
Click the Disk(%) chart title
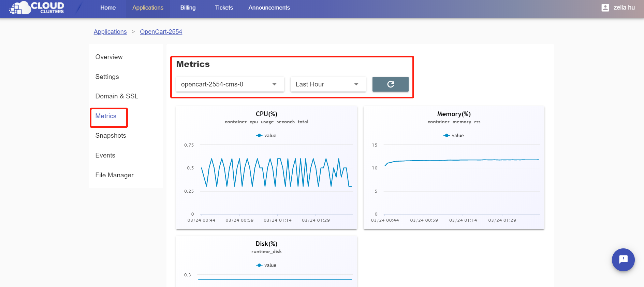[266, 244]
